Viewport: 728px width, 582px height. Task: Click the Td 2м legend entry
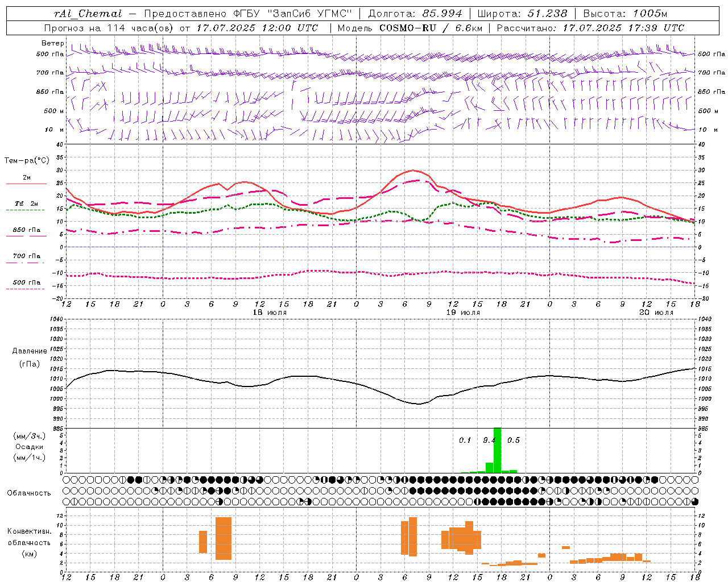(x=26, y=203)
